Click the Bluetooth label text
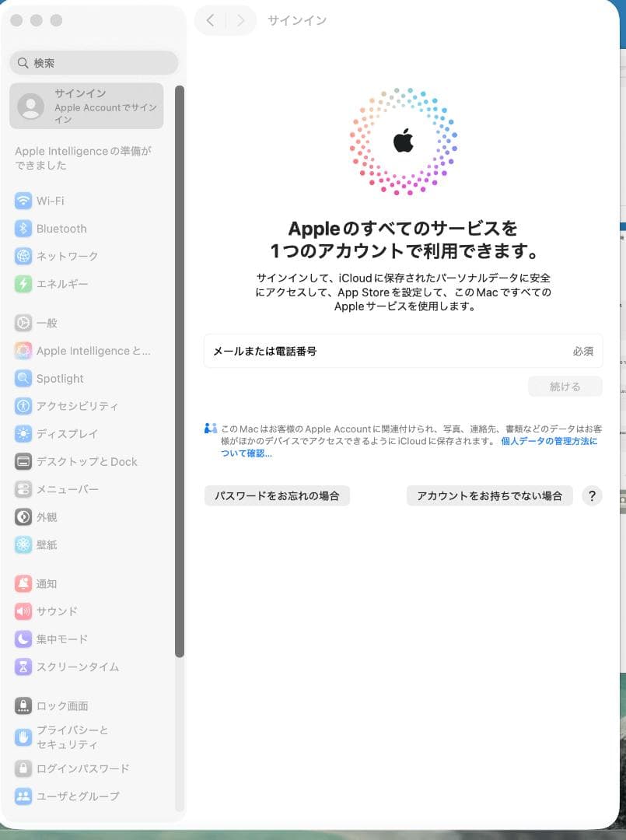626x840 pixels. pos(61,229)
